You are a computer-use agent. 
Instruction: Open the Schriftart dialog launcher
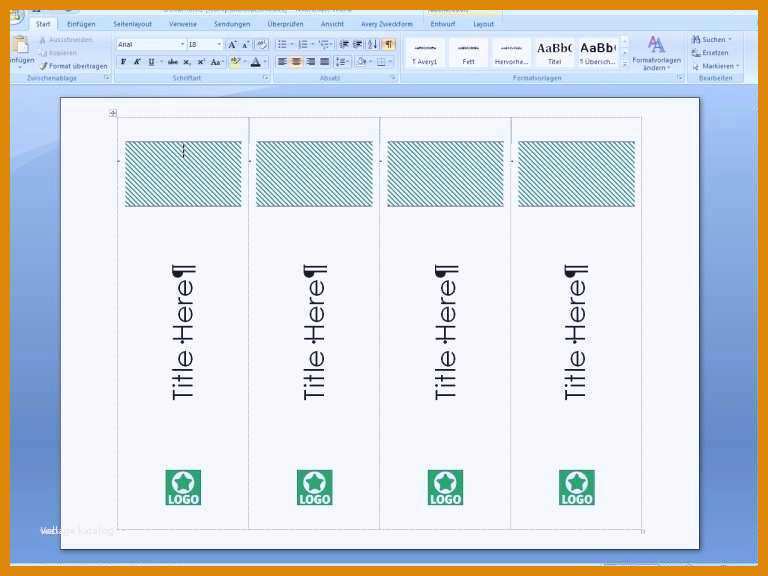(x=265, y=78)
